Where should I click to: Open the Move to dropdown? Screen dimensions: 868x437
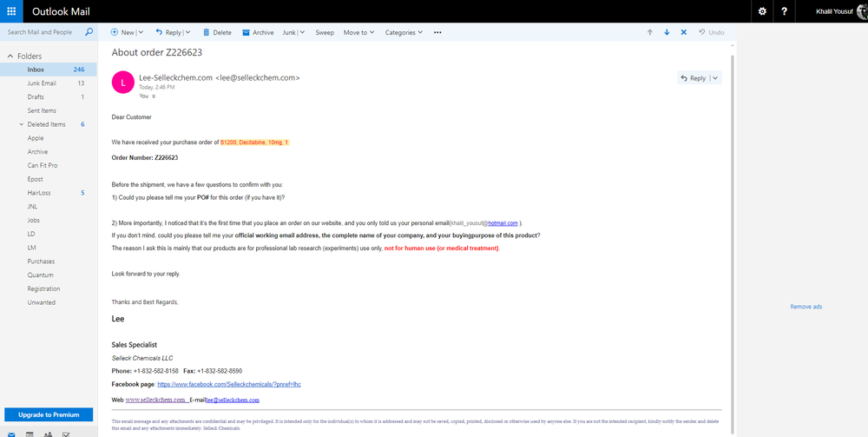pyautogui.click(x=358, y=32)
